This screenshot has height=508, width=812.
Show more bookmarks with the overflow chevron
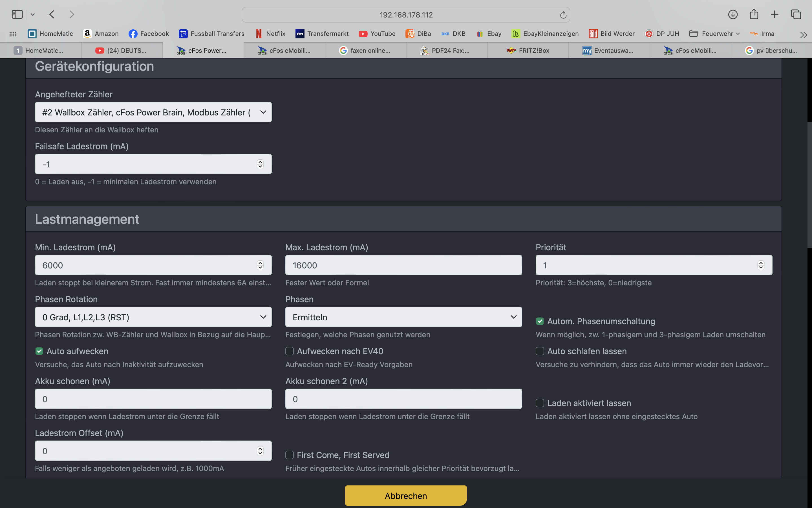tap(803, 35)
